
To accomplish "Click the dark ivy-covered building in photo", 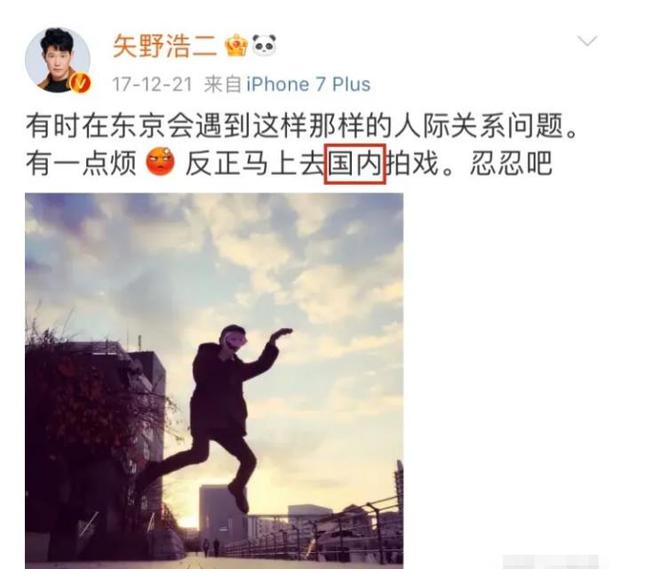I will point(95,446).
